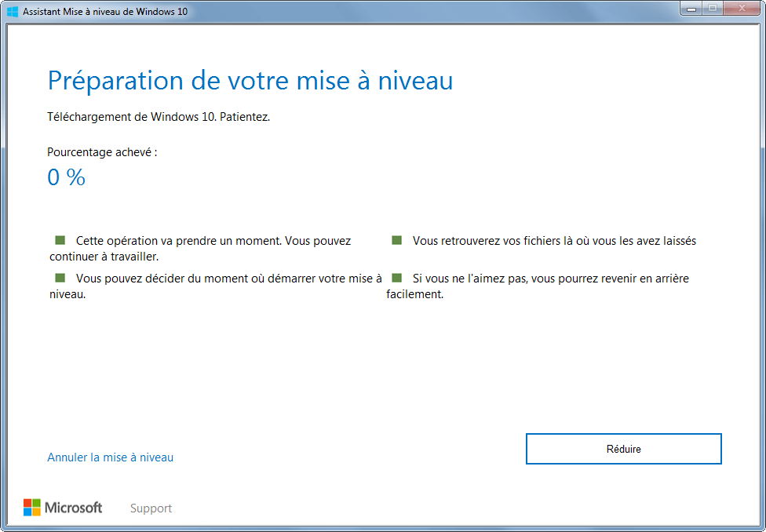Click text Cette opération va prendre un moment
This screenshot has width=766, height=532.
coord(200,248)
